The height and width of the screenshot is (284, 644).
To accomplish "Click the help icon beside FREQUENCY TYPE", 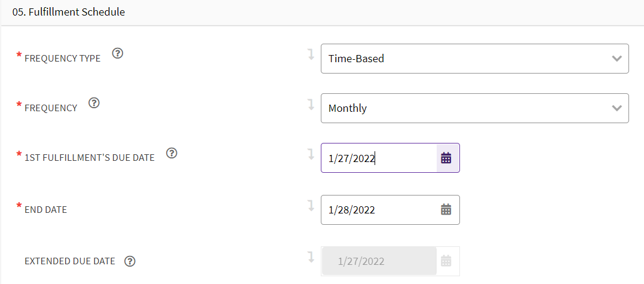I will coord(118,53).
